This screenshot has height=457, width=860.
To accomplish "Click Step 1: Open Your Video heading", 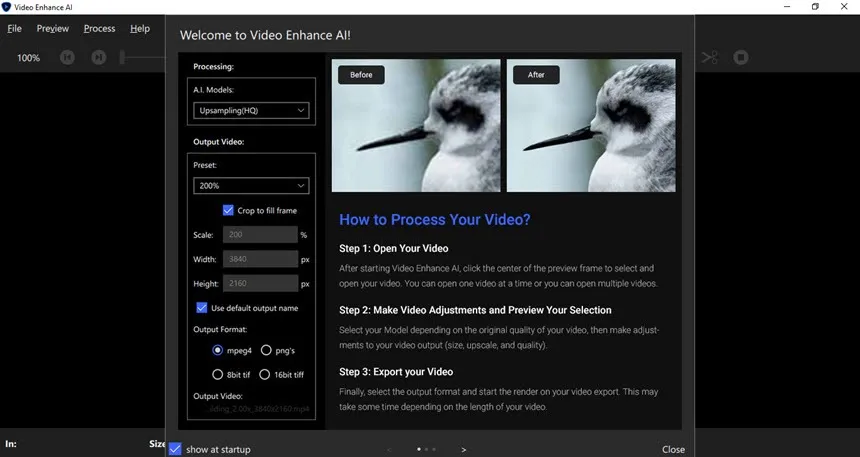I will 394,249.
